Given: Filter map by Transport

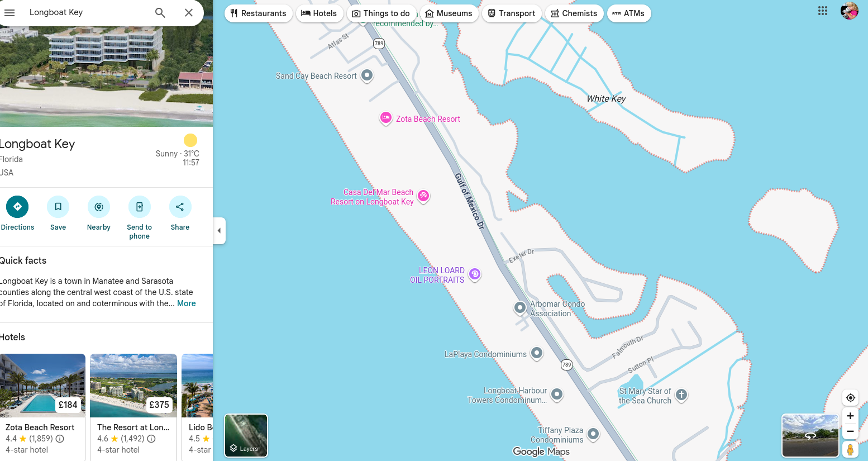Looking at the screenshot, I should (512, 13).
